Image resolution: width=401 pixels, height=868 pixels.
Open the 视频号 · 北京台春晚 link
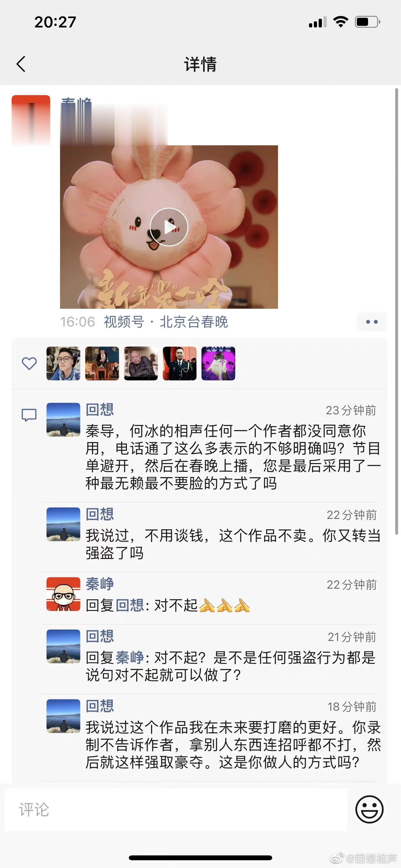point(166,322)
